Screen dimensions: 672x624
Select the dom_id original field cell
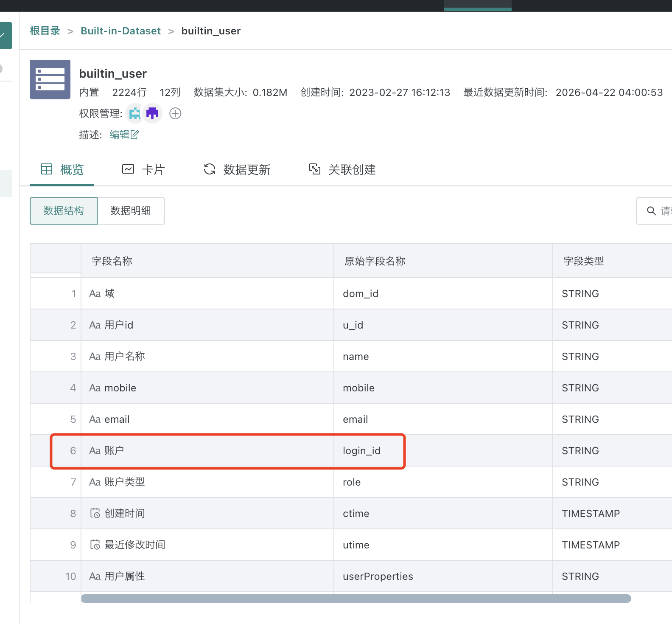(x=443, y=294)
